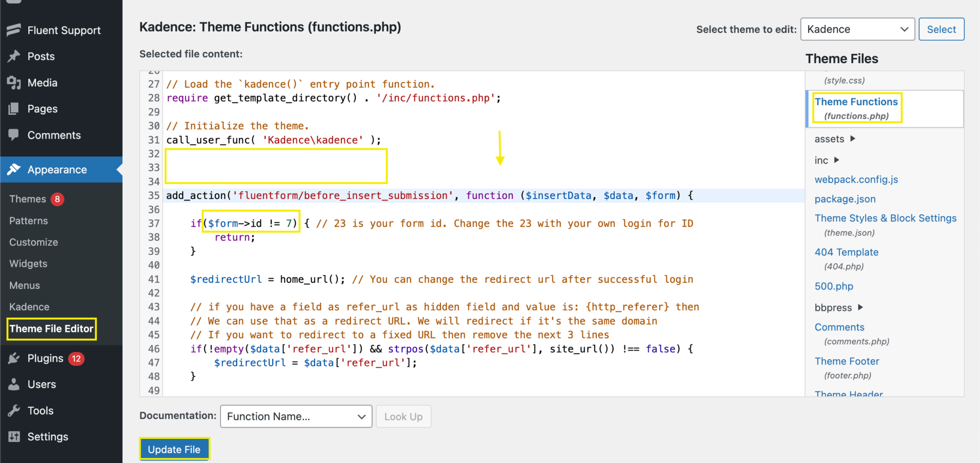Open webpack.config.js file link
The image size is (980, 463).
pos(856,179)
